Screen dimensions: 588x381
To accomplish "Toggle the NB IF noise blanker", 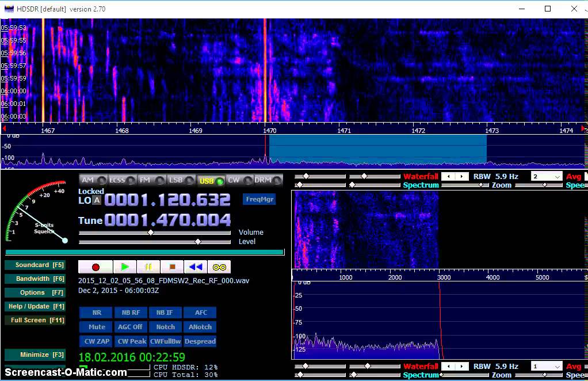I will click(165, 313).
